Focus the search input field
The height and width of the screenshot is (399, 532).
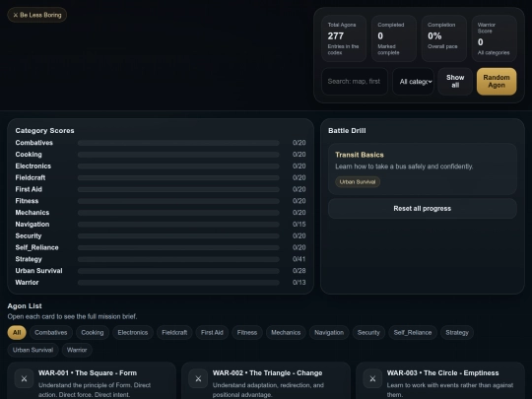(355, 82)
